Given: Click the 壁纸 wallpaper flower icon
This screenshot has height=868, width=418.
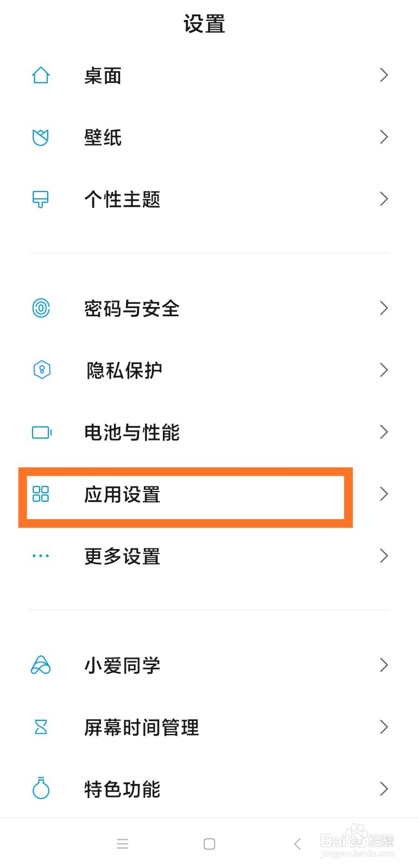Looking at the screenshot, I should [x=41, y=137].
